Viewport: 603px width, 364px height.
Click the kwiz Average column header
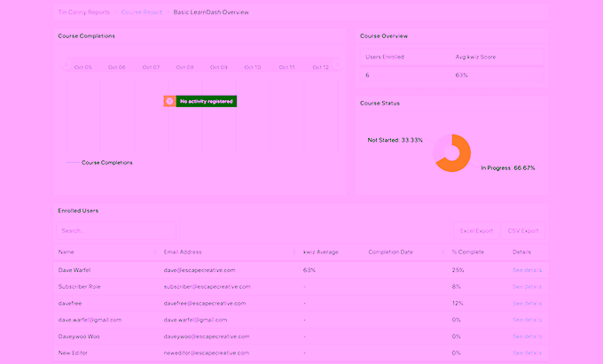[320, 252]
